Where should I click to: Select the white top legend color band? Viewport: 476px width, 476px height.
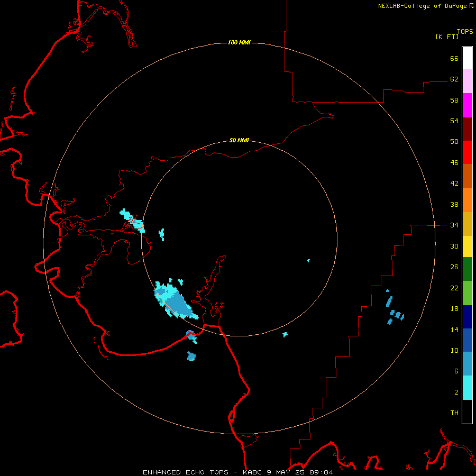(x=467, y=58)
